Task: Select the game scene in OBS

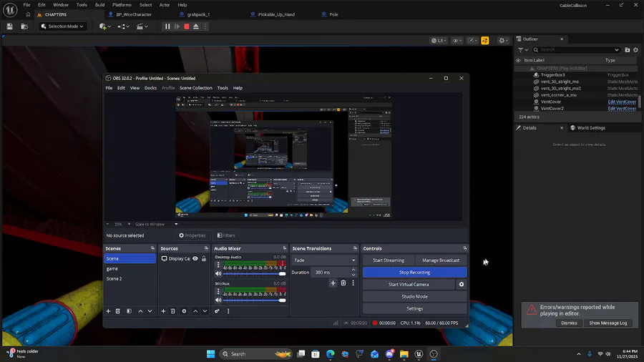Action: pos(112,269)
